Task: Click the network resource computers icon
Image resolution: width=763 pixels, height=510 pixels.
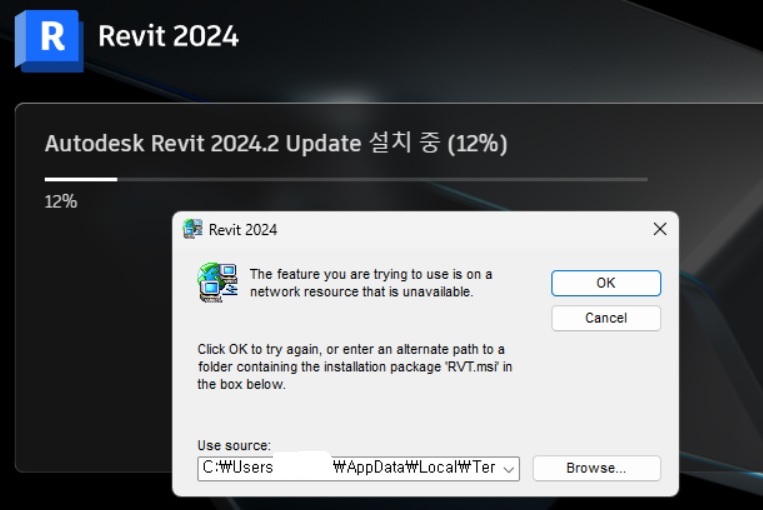Action: pos(218,283)
